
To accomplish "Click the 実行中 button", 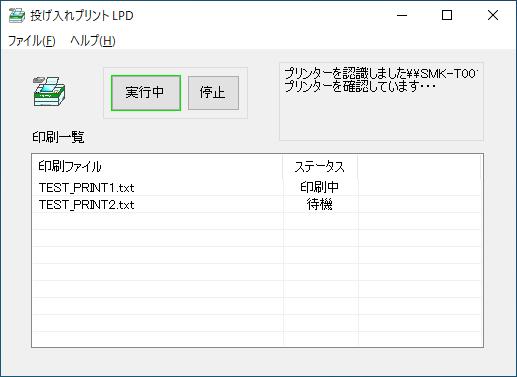I will coord(146,93).
